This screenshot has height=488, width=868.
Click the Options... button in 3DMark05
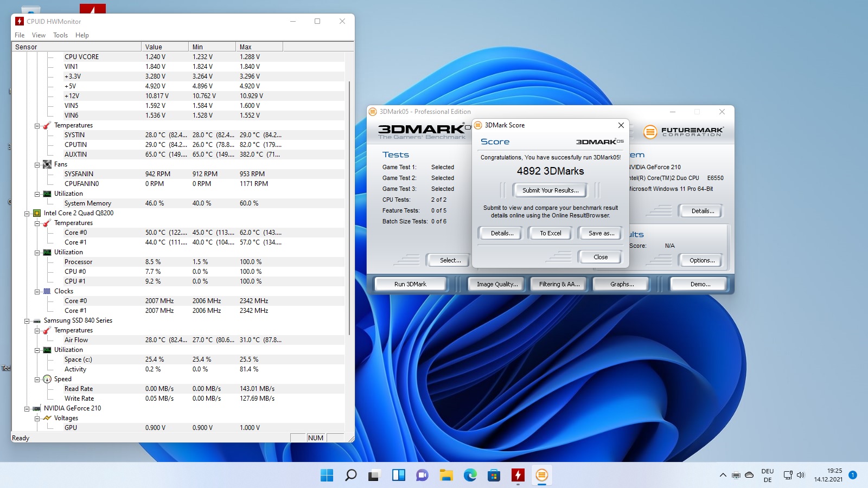pyautogui.click(x=702, y=260)
